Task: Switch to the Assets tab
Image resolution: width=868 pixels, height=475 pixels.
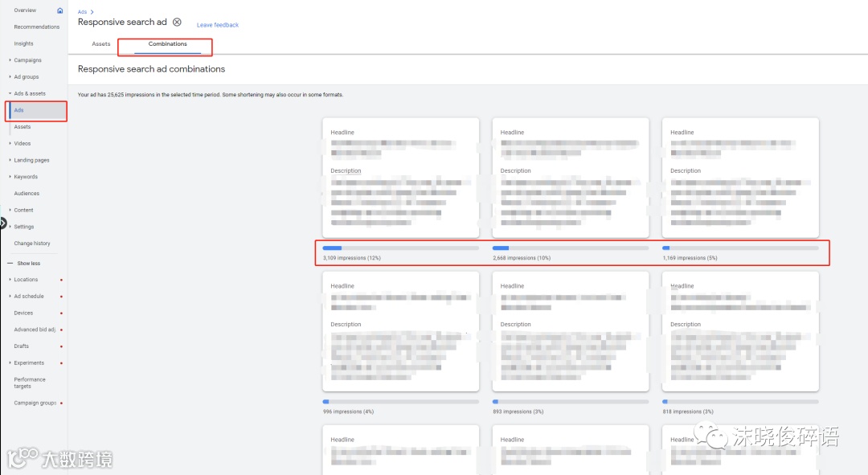Action: [101, 43]
